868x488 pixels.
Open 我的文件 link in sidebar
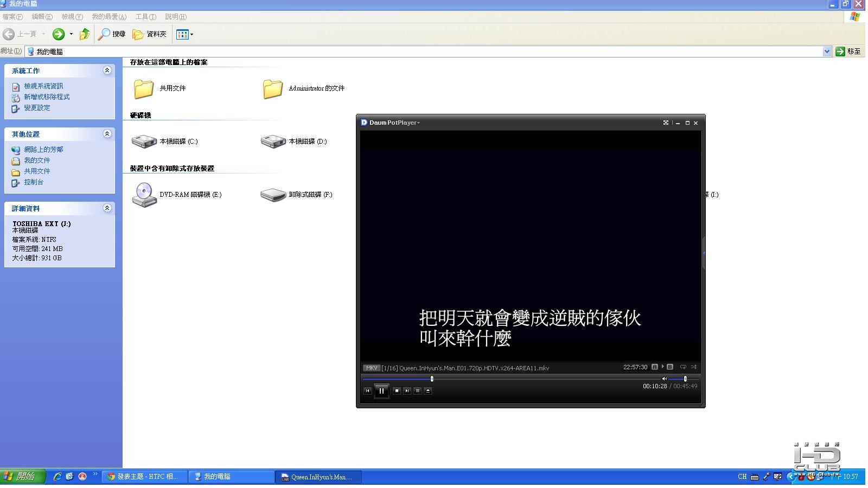[37, 160]
